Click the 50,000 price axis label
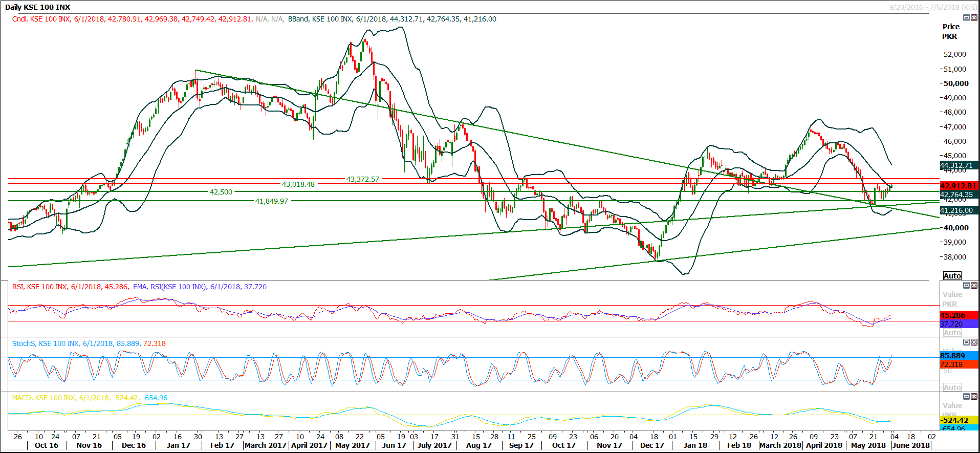The height and width of the screenshot is (453, 980). coord(956,83)
